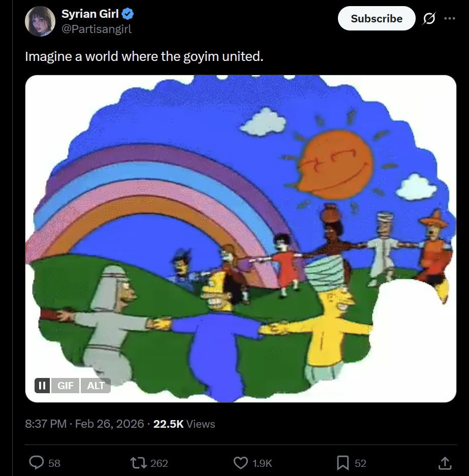
Task: Repost the tweet using the retweet icon
Action: 137,462
